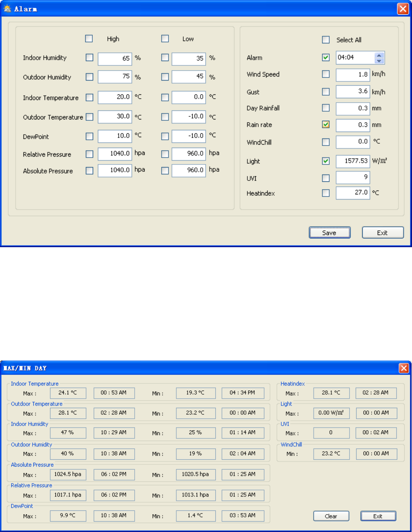This screenshot has width=412, height=532.
Task: Click Indoor Humidity Max value 47 %
Action: (x=68, y=433)
